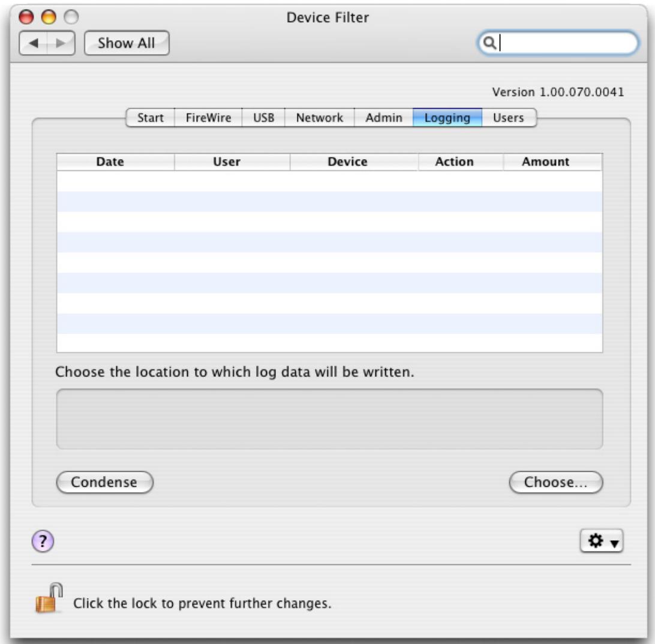Focus the search input field
This screenshot has height=644, width=655.
tap(558, 43)
